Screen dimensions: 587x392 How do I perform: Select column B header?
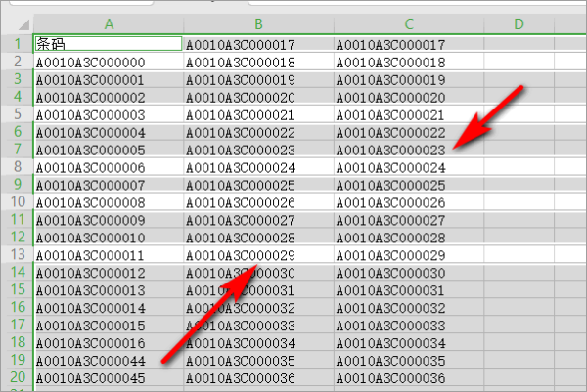tap(257, 22)
